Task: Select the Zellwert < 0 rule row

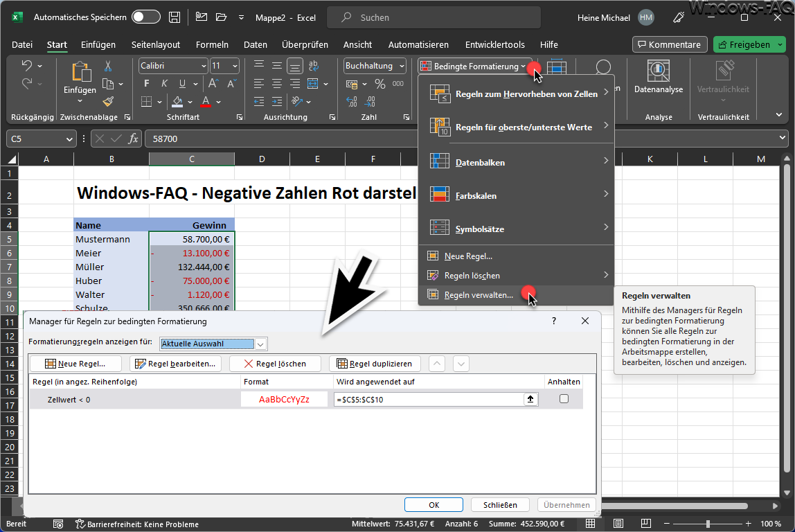Action: click(x=305, y=399)
